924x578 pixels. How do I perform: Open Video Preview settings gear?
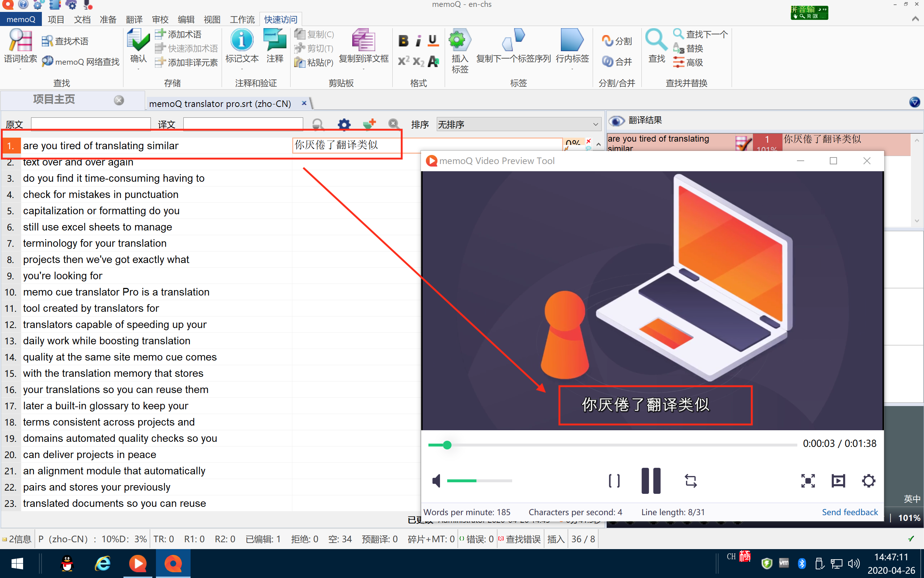pos(868,480)
